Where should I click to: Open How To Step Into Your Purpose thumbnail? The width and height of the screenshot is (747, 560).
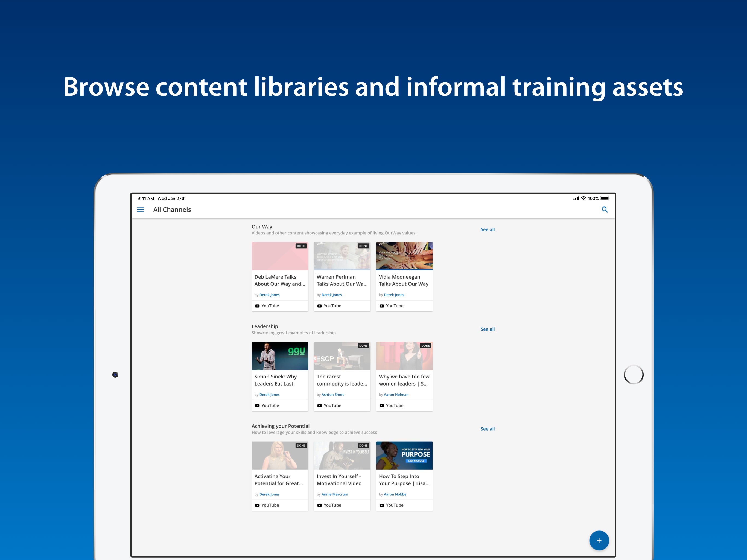point(404,455)
